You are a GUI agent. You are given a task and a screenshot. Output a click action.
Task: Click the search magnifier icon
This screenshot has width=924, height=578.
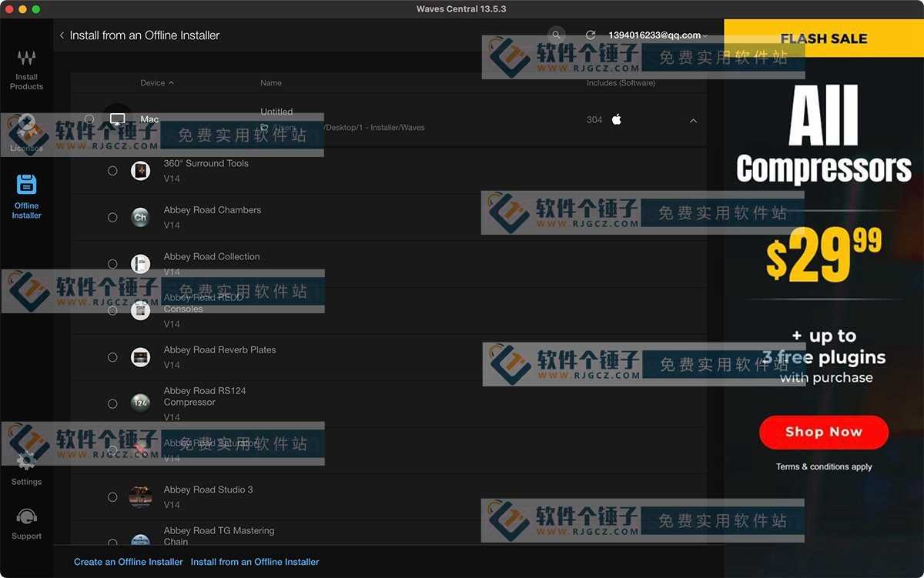click(556, 35)
